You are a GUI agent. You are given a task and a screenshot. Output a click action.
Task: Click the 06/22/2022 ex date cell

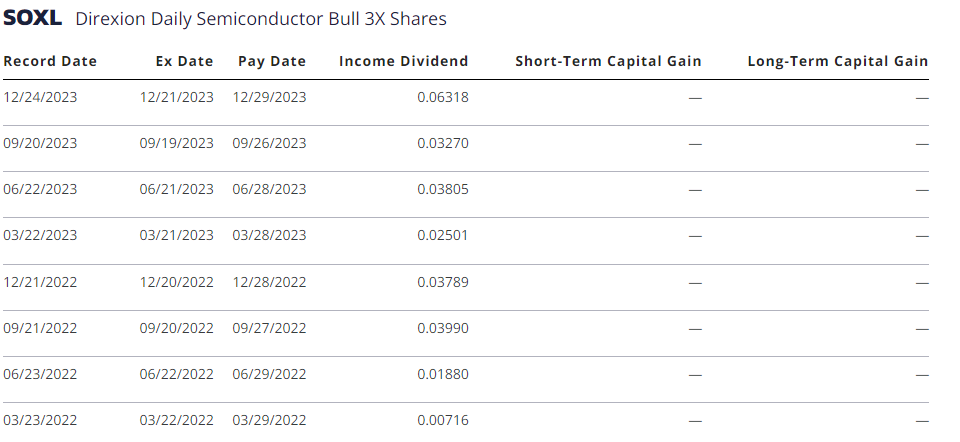tap(176, 374)
